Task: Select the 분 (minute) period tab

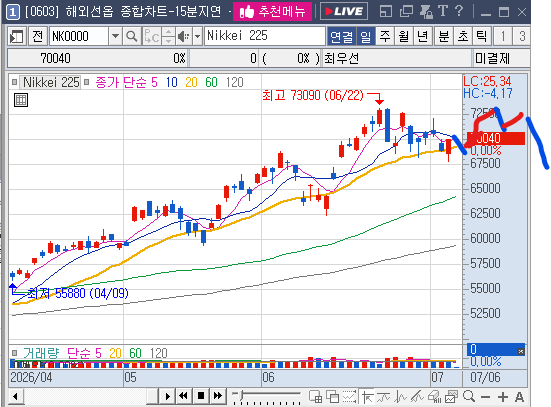Action: pos(444,36)
